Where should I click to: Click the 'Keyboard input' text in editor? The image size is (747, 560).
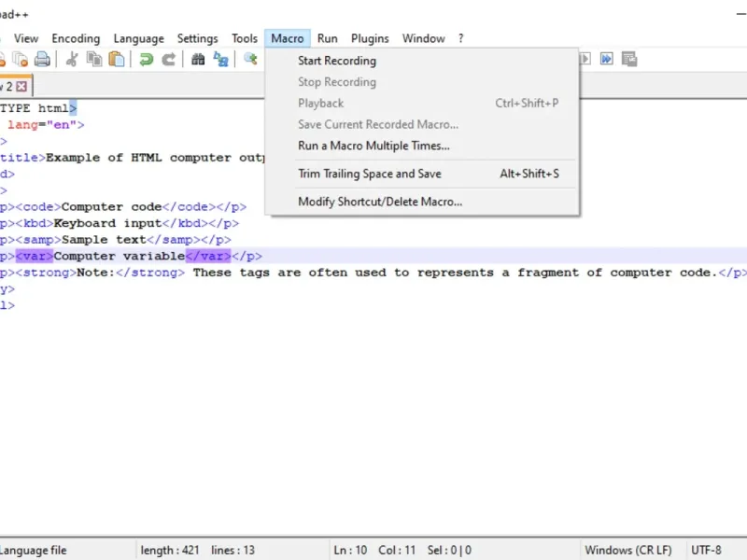pos(107,223)
